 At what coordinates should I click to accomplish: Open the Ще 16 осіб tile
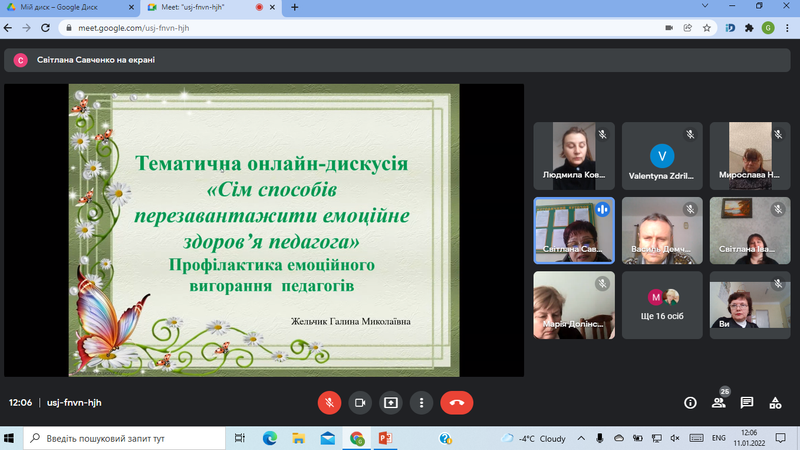click(662, 305)
